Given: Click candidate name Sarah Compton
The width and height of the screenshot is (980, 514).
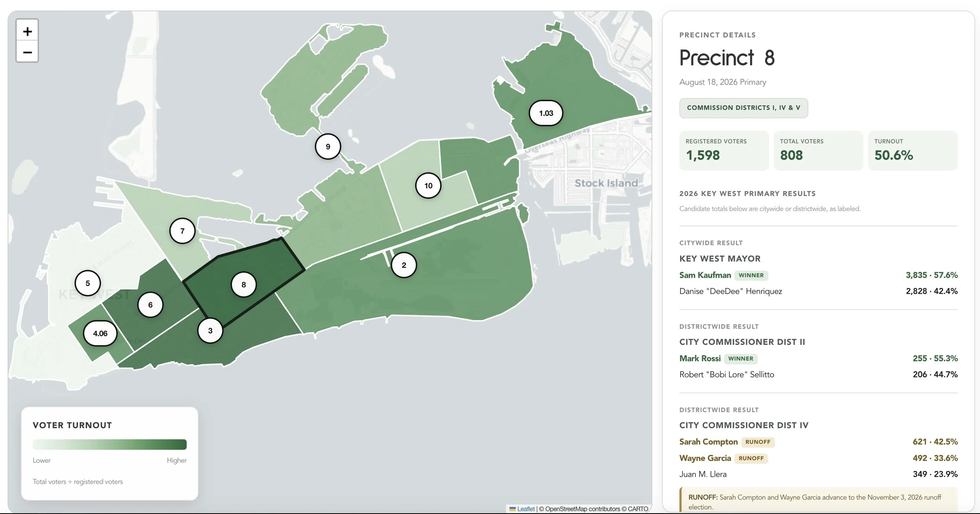Looking at the screenshot, I should [708, 442].
